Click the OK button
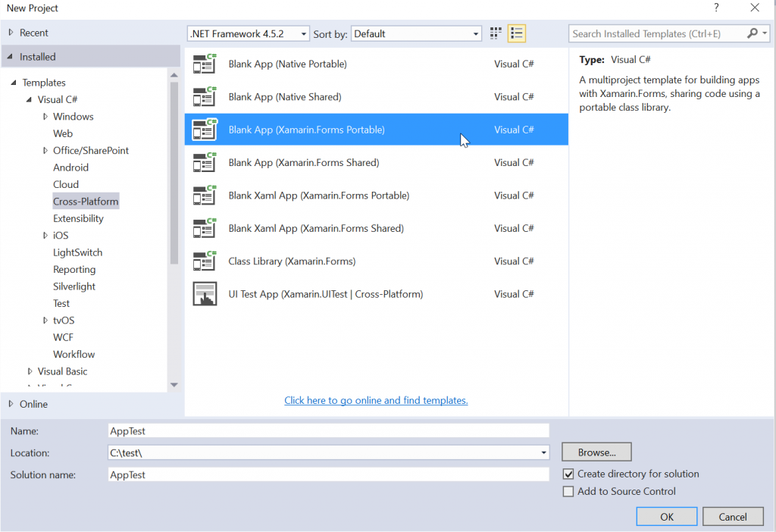This screenshot has height=532, width=776. click(x=667, y=517)
